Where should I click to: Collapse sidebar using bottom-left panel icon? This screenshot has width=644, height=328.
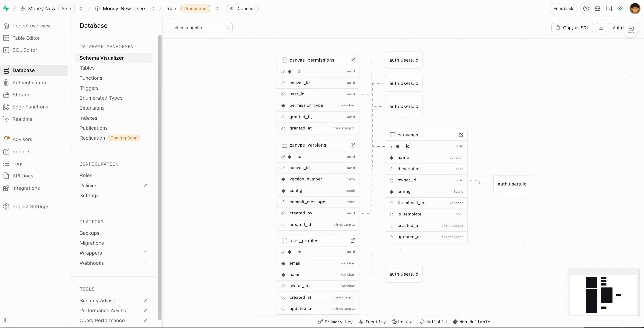tap(6, 320)
